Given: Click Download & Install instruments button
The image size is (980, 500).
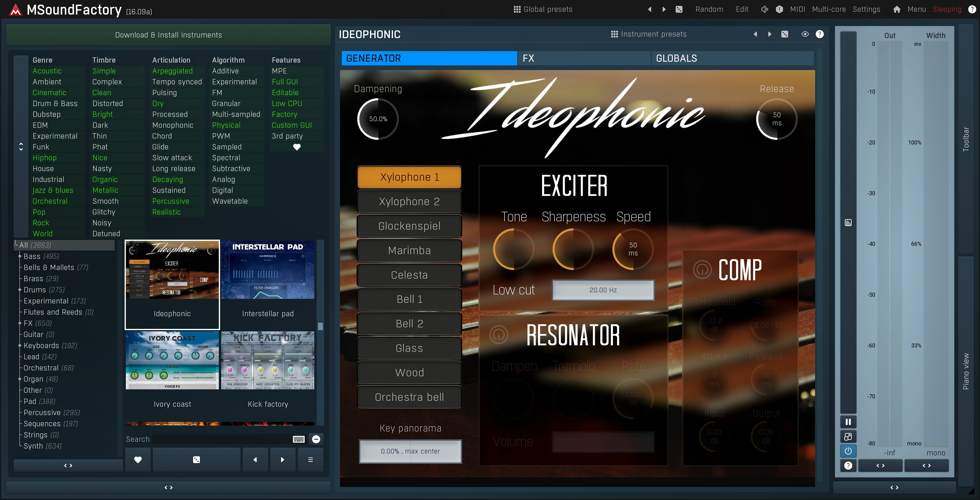Looking at the screenshot, I should pos(168,35).
